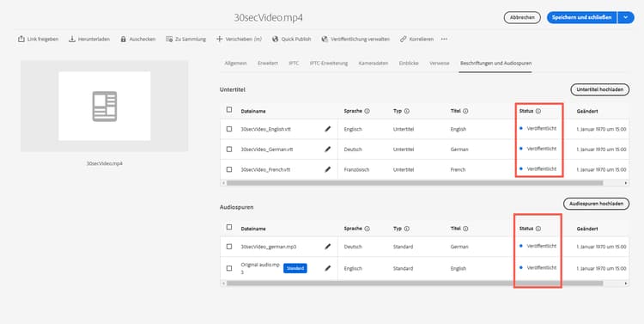Click info icon beside Untertitel Status header
The image size is (644, 324).
tap(538, 111)
